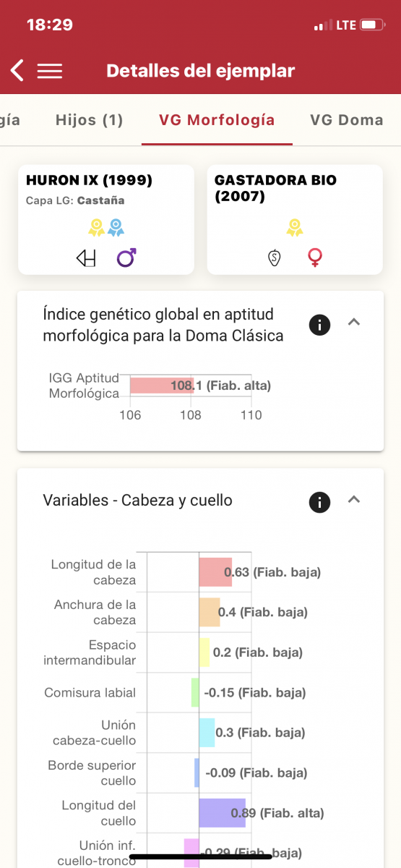This screenshot has width=401, height=868.
Task: Tap the shield brand icon on GASTADORA BIO
Action: pyautogui.click(x=275, y=258)
